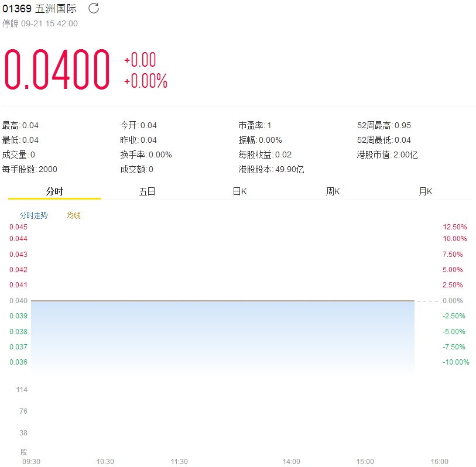Click the large 0.0400 price figure
The width and height of the screenshot is (476, 467).
click(x=57, y=70)
